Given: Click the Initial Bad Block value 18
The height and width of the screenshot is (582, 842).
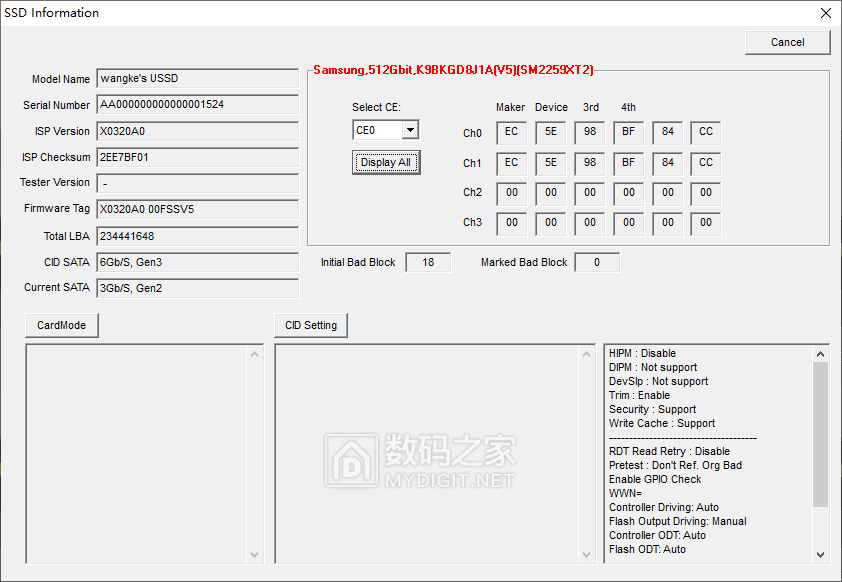Looking at the screenshot, I should coord(428,263).
